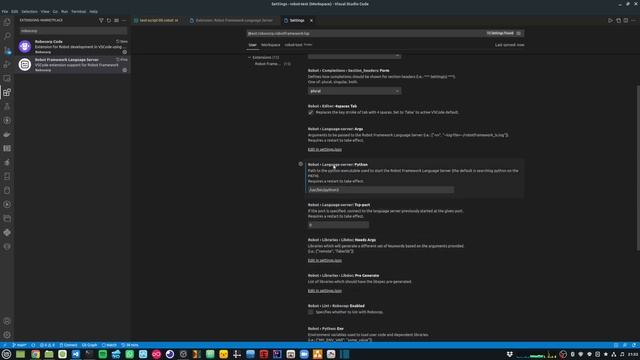Open the VS Code taskbar icon

76,354
